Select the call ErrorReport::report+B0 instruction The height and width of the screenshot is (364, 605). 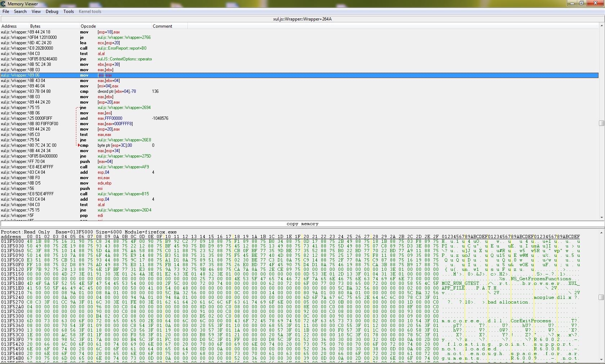pyautogui.click(x=122, y=48)
